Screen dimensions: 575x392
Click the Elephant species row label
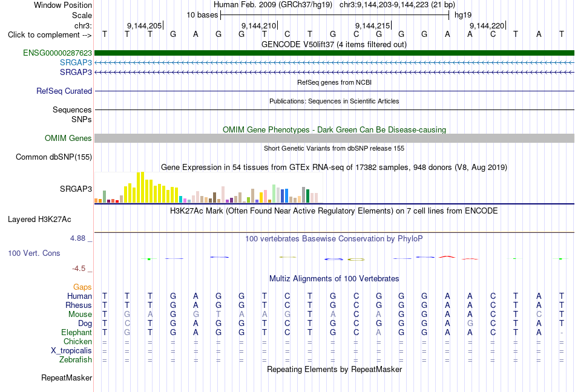[x=77, y=332]
